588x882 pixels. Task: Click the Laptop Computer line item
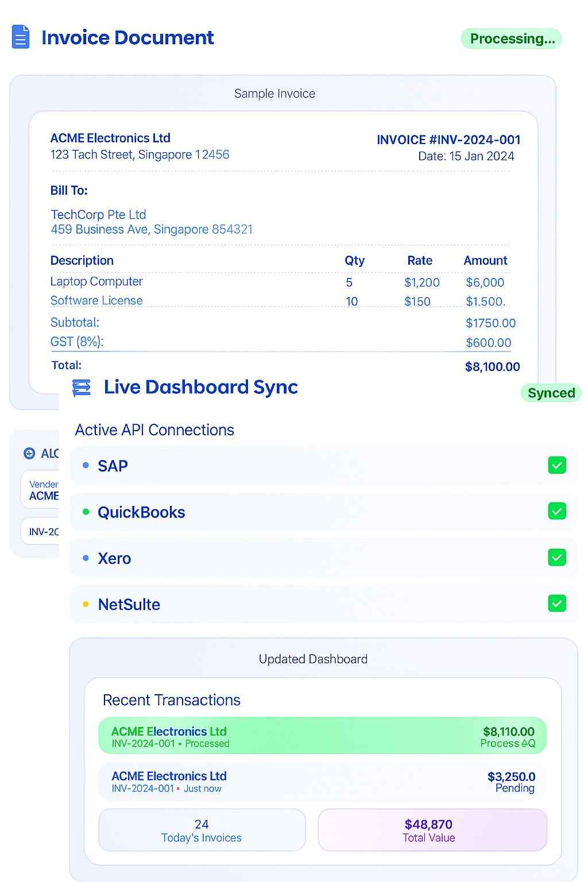(96, 282)
